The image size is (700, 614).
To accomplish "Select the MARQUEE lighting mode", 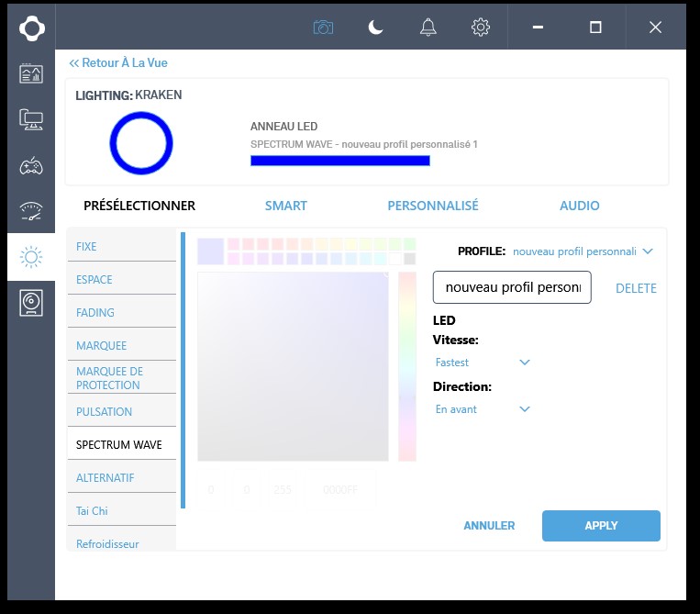I will click(122, 346).
